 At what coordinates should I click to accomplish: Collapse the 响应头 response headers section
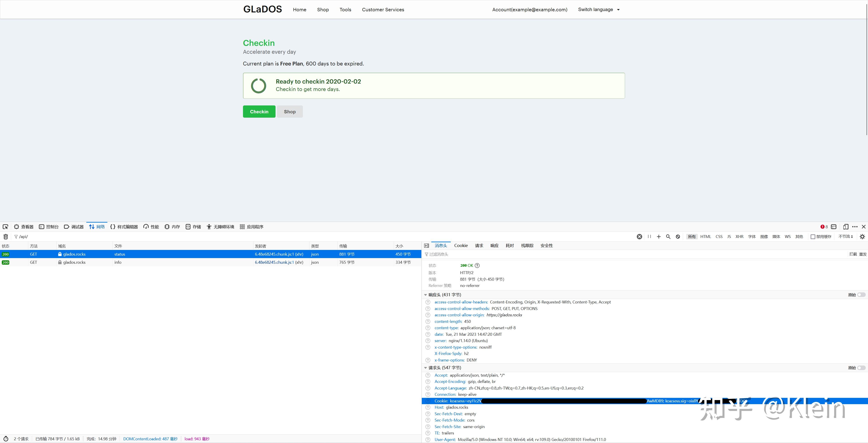426,295
